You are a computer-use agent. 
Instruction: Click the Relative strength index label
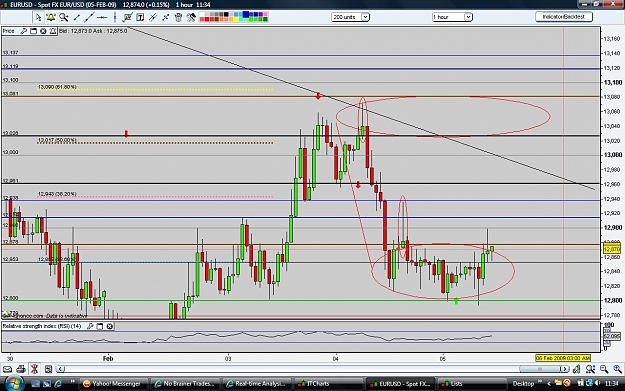tap(42, 326)
